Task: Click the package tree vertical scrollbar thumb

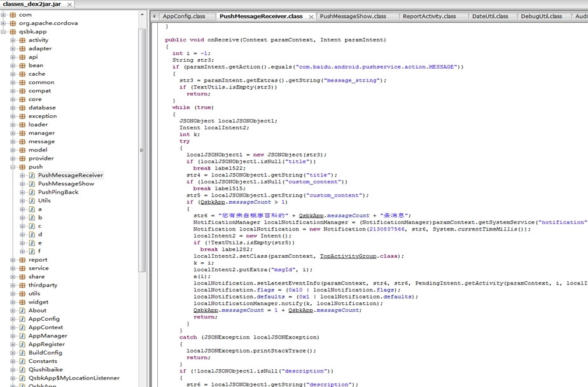Action: tap(142, 150)
